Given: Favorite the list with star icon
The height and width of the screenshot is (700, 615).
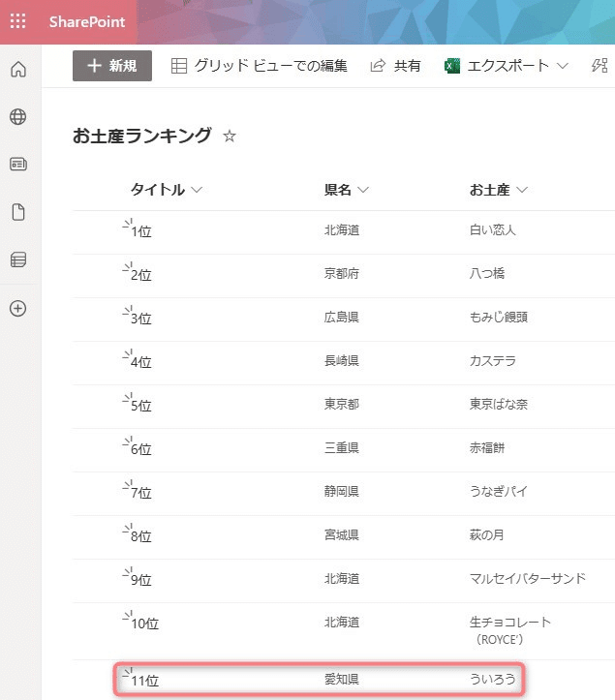Looking at the screenshot, I should point(230,136).
